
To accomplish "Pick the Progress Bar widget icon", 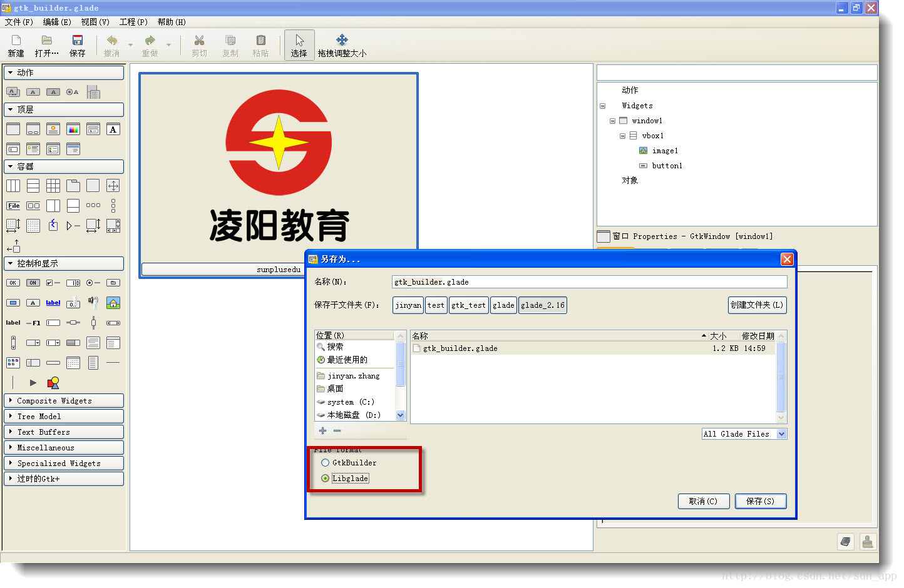I will click(73, 343).
